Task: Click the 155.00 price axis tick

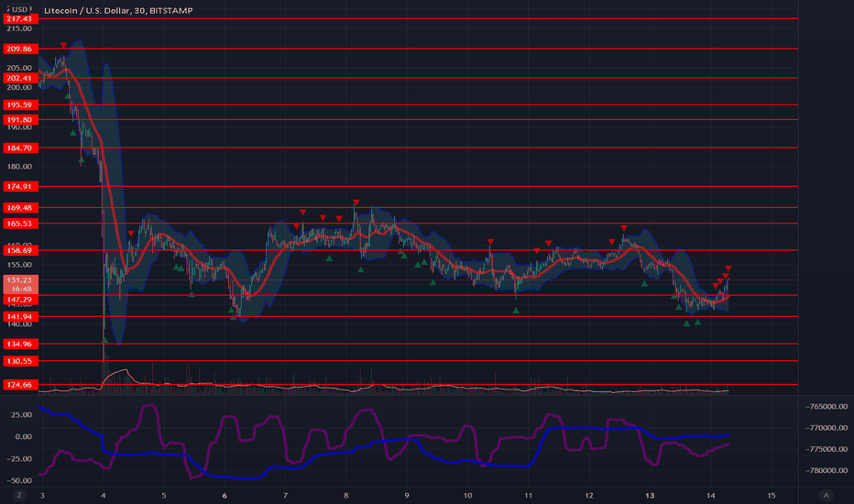Action: pos(19,265)
